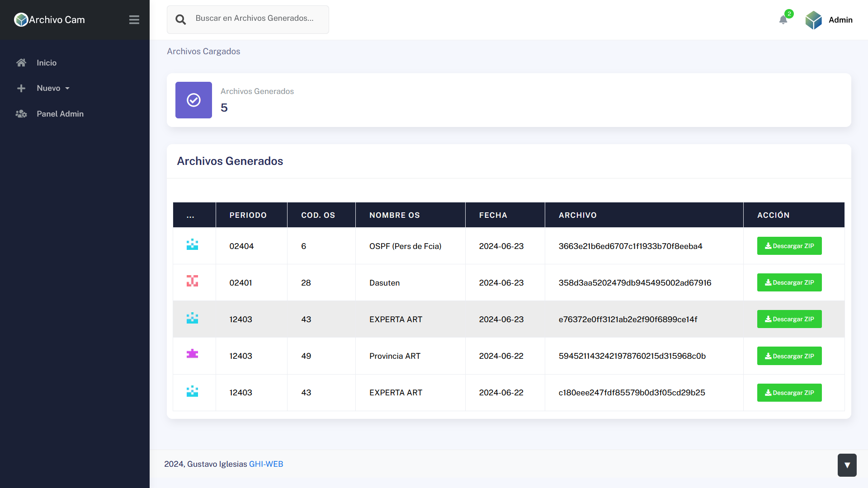Click the Archivos Generados checkmark icon
868x488 pixels.
pyautogui.click(x=193, y=100)
